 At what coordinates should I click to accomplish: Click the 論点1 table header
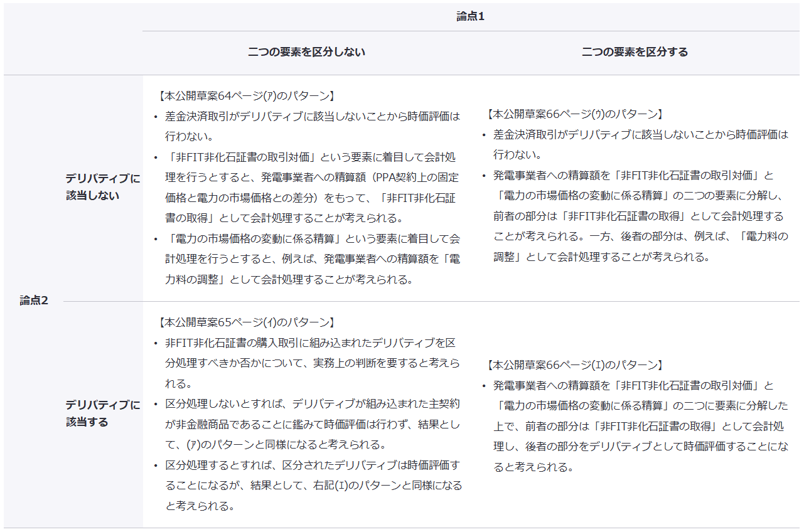click(x=471, y=17)
